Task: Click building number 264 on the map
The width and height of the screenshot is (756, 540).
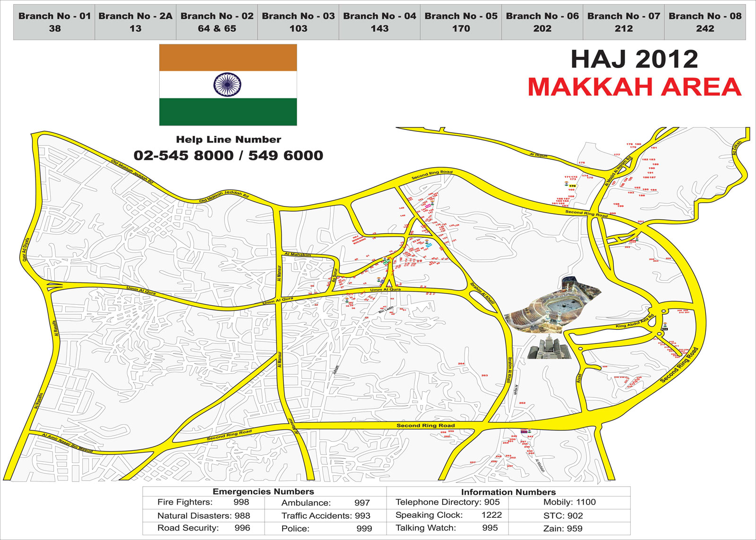Action: pos(461,364)
